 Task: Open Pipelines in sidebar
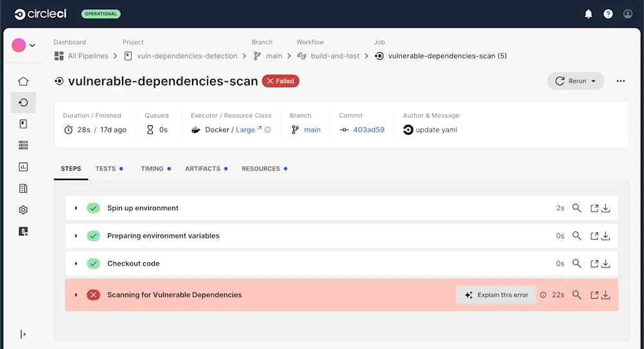(x=23, y=102)
